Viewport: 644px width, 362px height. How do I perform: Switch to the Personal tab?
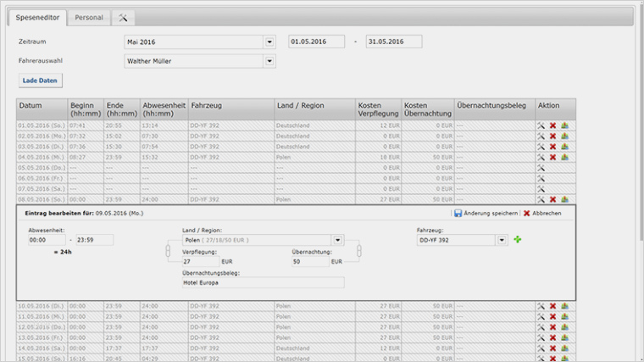[x=88, y=17]
